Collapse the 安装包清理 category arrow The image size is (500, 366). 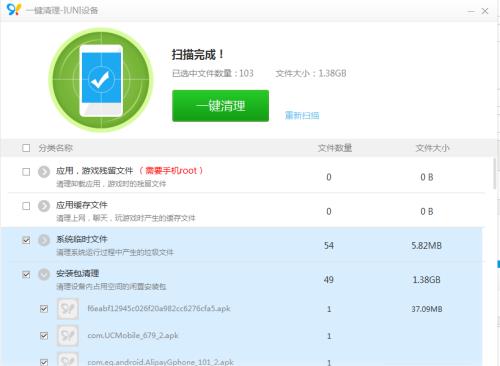pos(44,274)
